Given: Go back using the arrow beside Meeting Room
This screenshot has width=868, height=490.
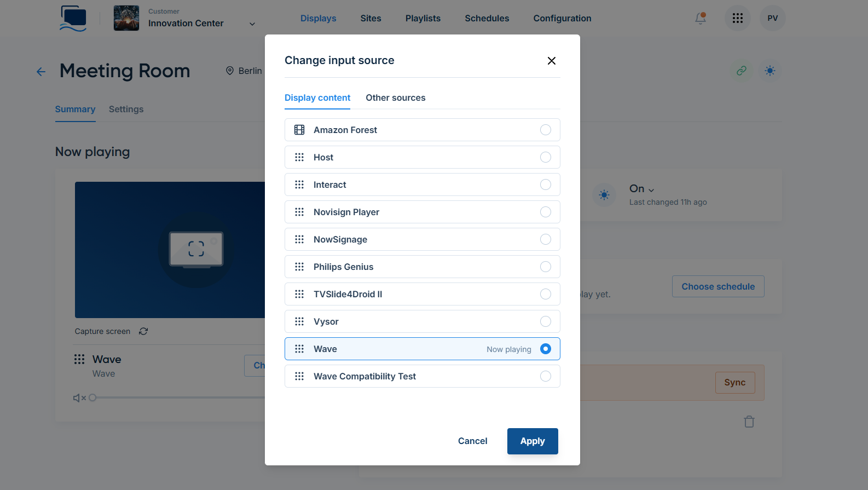Looking at the screenshot, I should 41,72.
